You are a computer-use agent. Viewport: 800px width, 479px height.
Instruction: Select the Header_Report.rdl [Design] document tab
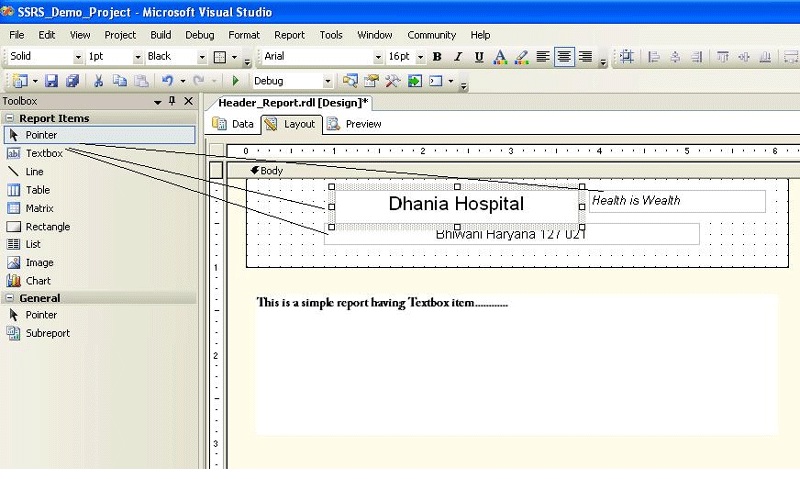292,103
